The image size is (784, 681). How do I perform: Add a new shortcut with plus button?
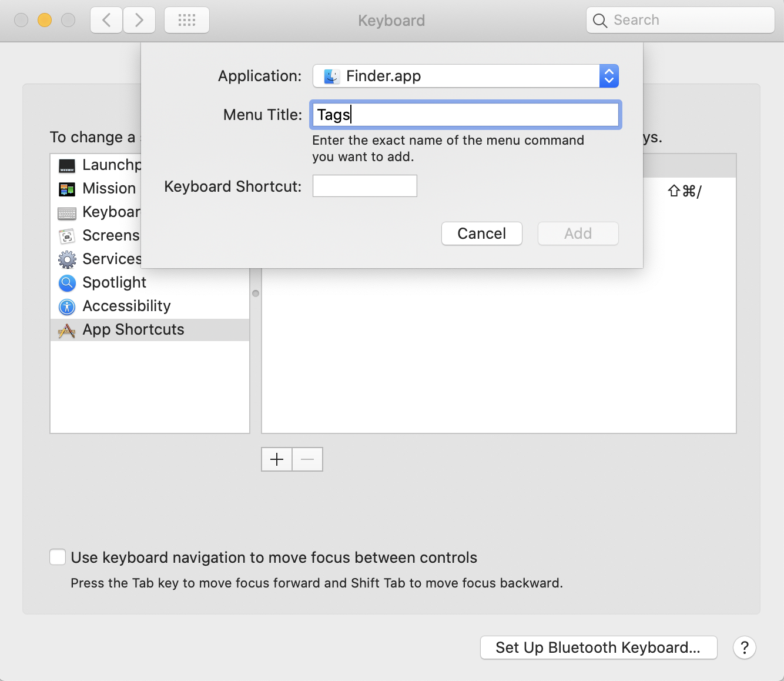pyautogui.click(x=277, y=459)
